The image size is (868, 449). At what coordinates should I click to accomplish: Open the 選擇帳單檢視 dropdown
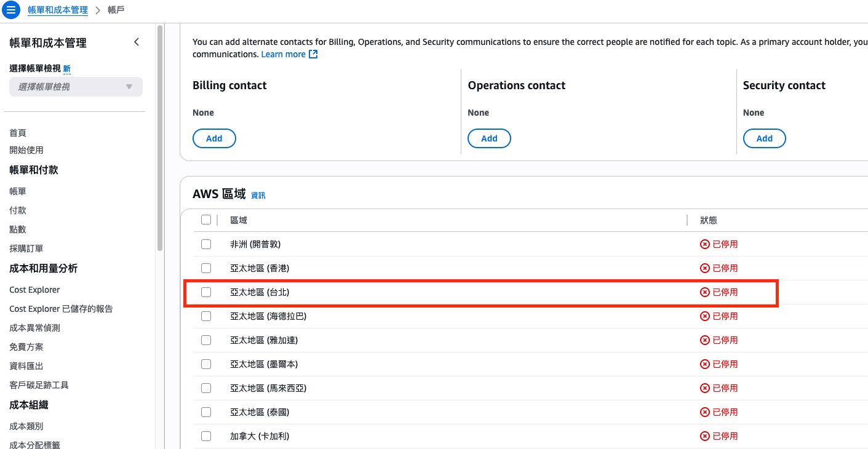click(x=76, y=87)
